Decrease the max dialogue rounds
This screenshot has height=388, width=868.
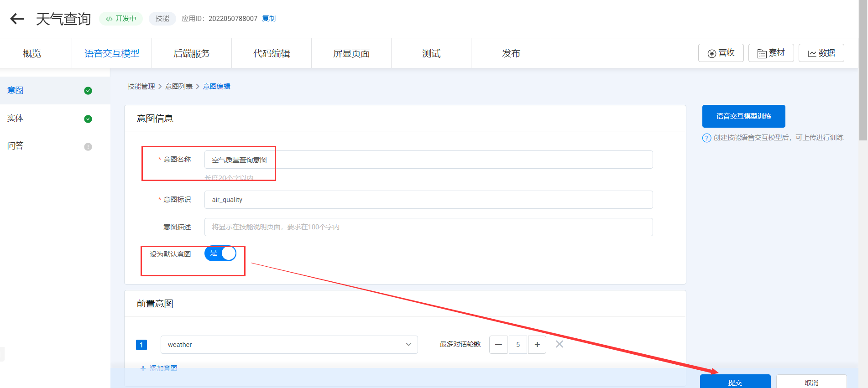point(498,345)
